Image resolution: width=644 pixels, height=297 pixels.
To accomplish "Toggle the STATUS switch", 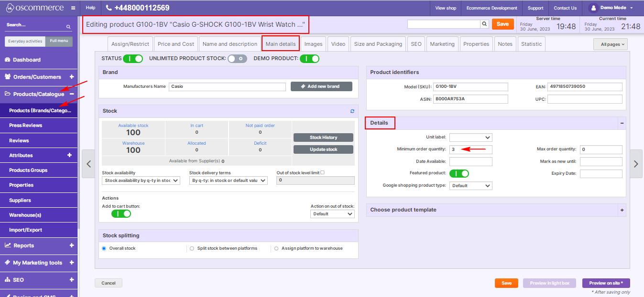I will pos(133,59).
